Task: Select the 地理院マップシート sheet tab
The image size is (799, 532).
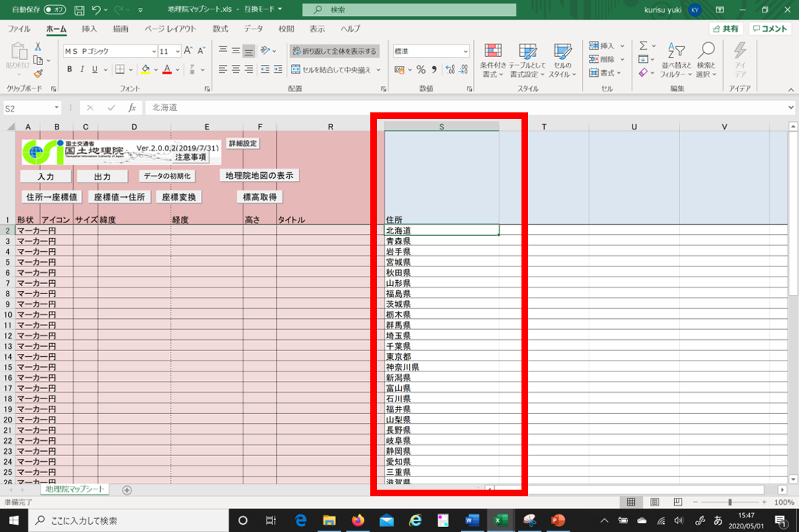Action: (74, 489)
